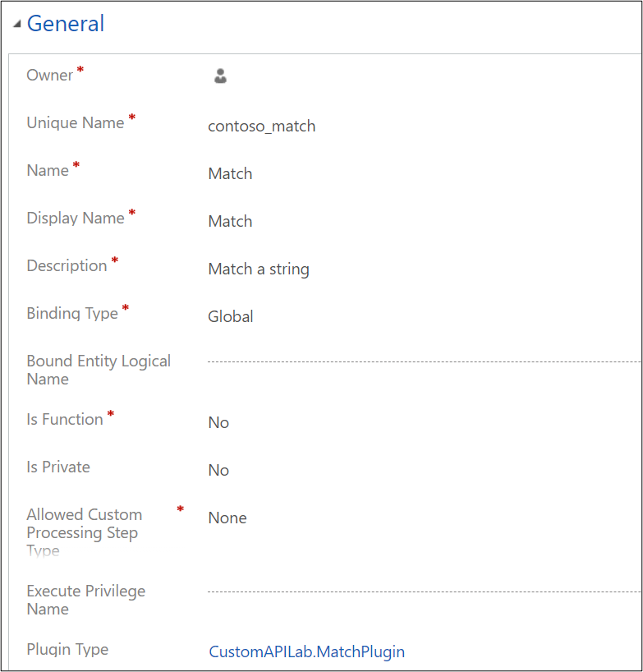Click the Execute Privilege Name field
Viewport: 643px width, 672px height.
370,591
